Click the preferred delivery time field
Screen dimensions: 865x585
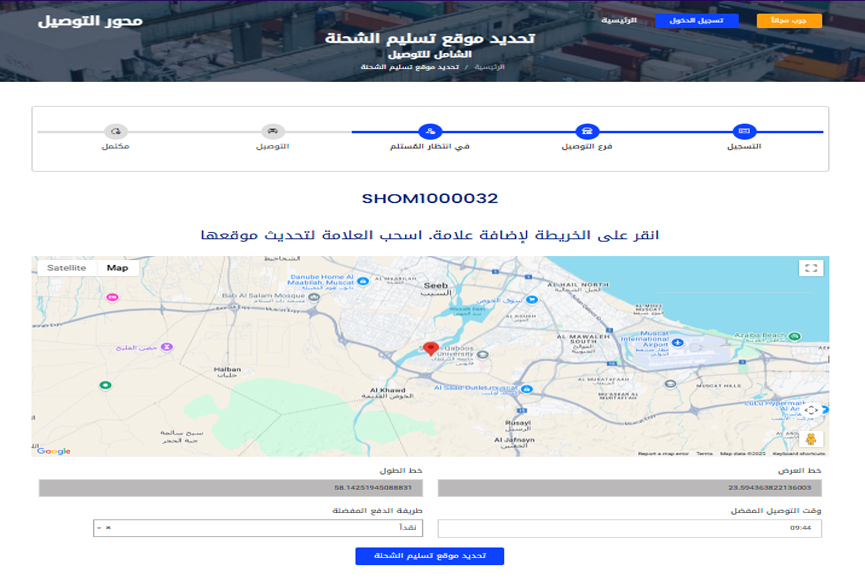pyautogui.click(x=629, y=529)
